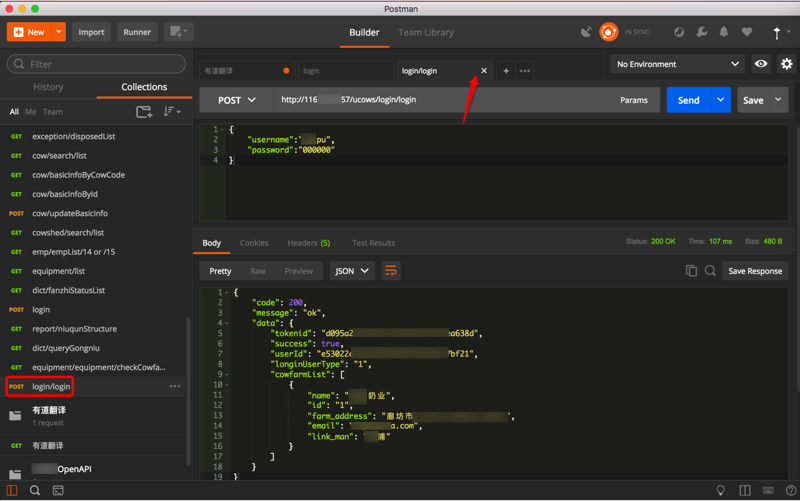Viewport: 800px width, 501px height.
Task: Add a new request tab
Action: pos(506,71)
